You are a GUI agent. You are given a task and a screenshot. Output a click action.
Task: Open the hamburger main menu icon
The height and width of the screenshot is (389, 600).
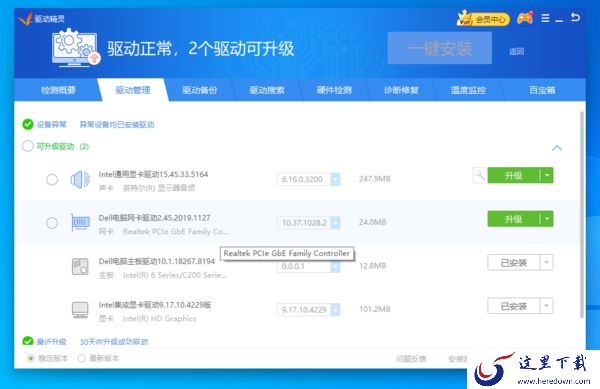point(545,18)
